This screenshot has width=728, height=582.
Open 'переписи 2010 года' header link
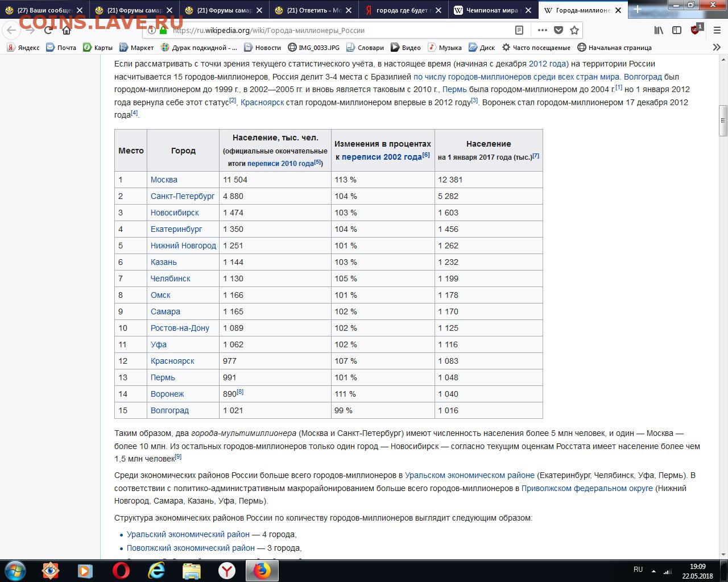pyautogui.click(x=280, y=163)
